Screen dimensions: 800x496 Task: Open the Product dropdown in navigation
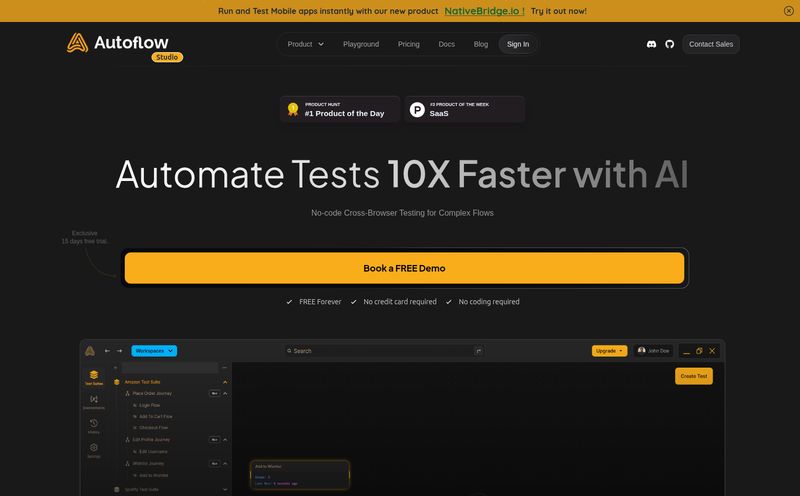coord(306,44)
